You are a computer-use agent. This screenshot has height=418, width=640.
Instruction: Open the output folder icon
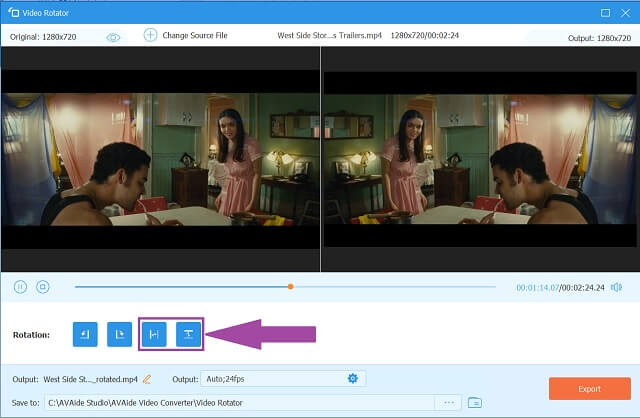coord(475,403)
